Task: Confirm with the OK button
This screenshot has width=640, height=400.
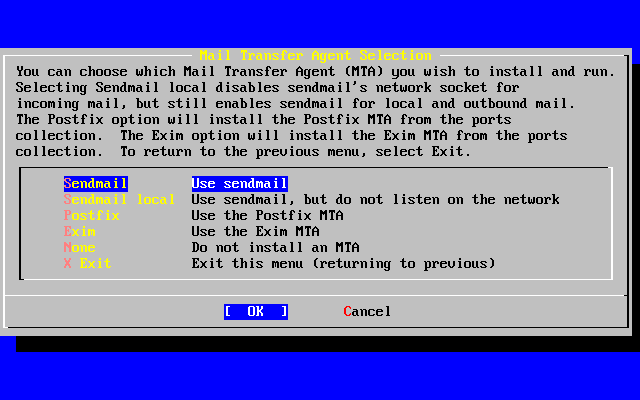Action: click(x=256, y=312)
